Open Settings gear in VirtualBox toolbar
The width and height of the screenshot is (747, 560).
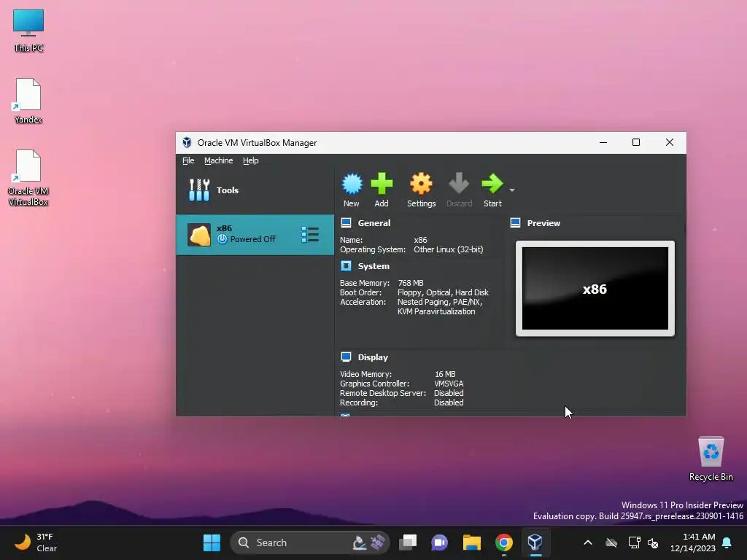421,184
